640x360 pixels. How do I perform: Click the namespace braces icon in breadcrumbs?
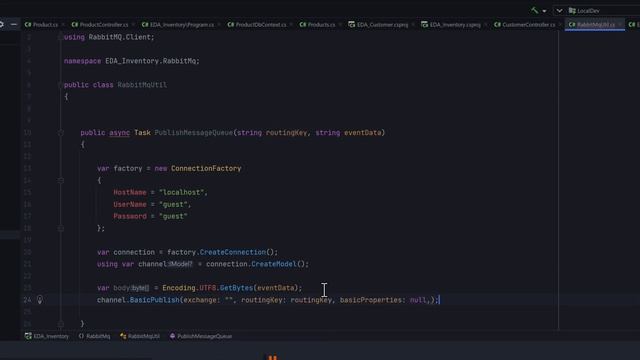pos(81,336)
